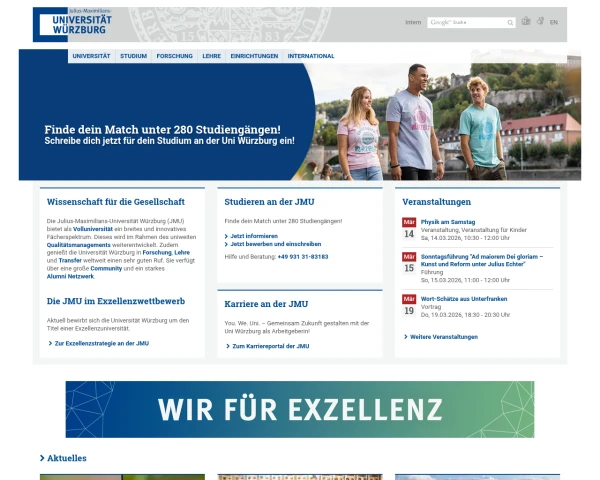Viewport: 600px width, 480px height.
Task: Click the Veranstaltungen heading
Action: point(437,202)
